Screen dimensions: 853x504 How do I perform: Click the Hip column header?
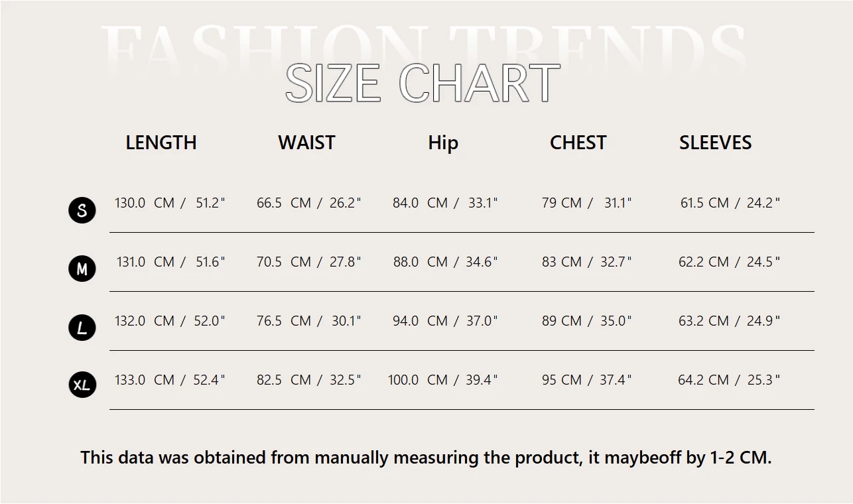click(443, 143)
